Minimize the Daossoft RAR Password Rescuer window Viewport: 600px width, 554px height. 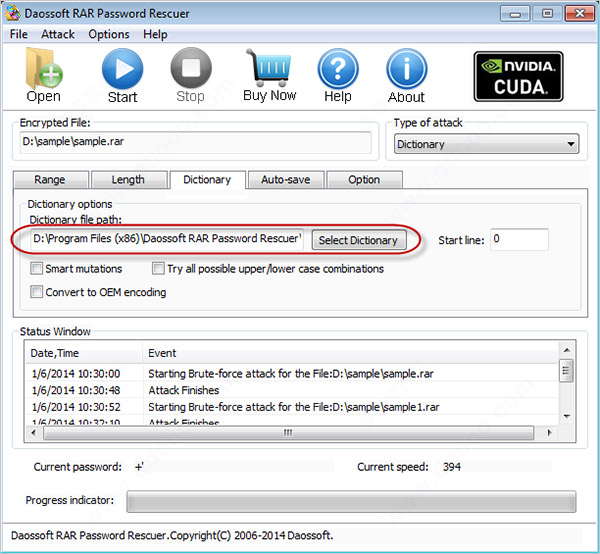click(515, 14)
